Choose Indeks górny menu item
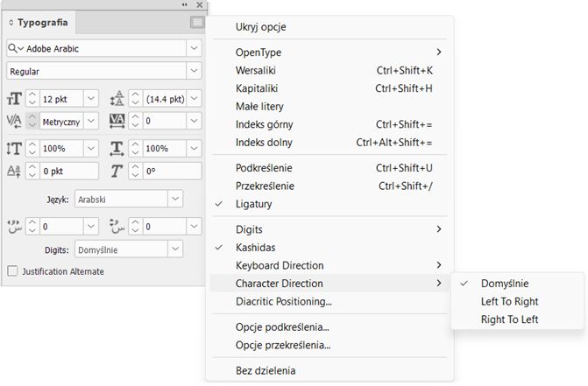This screenshot has width=588, height=386. point(330,124)
